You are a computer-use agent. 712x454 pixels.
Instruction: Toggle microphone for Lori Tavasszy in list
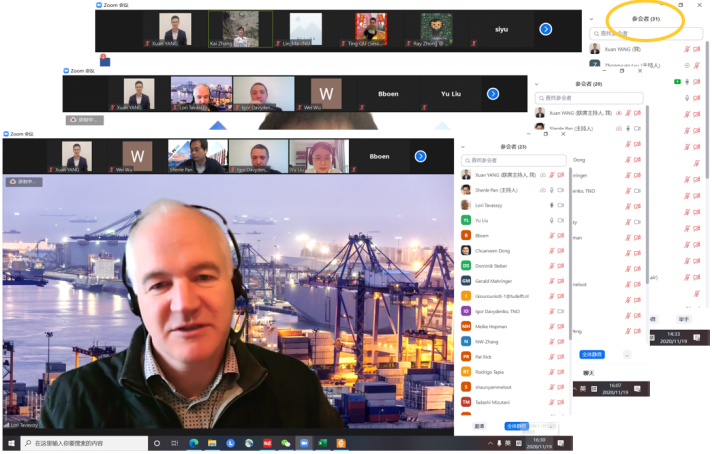tap(552, 205)
